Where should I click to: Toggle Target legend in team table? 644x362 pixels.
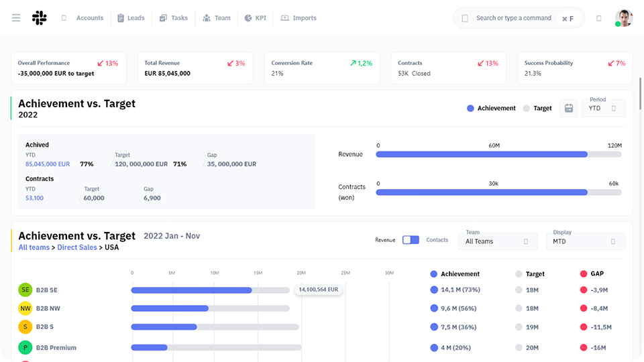tap(530, 274)
